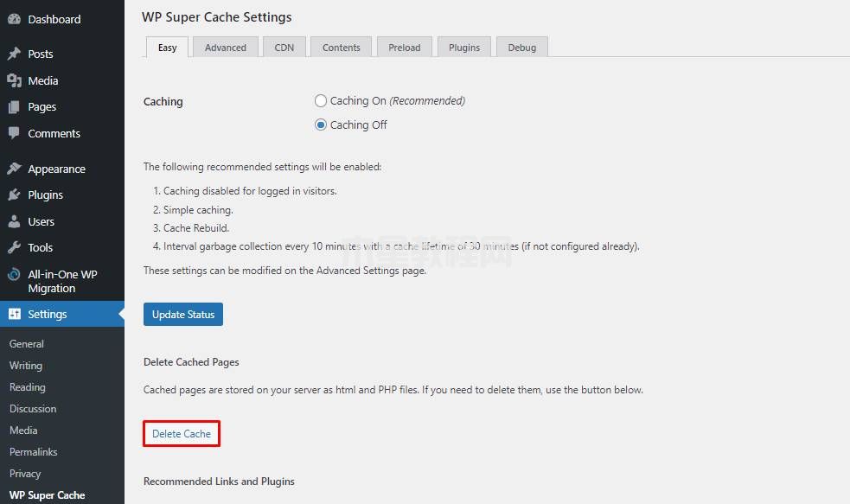Screen dimensions: 850x504
Task: Click the Appearance paintbrush icon
Action: (14, 169)
